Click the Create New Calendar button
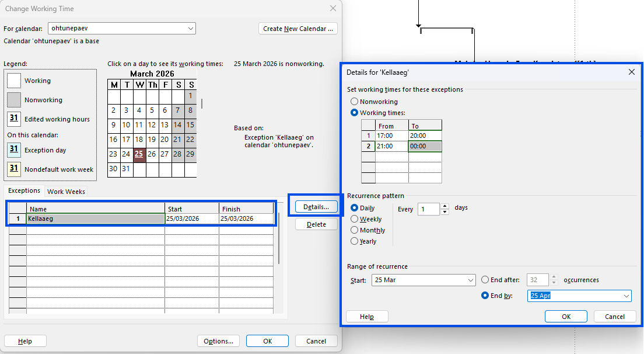The height and width of the screenshot is (354, 644). (298, 29)
